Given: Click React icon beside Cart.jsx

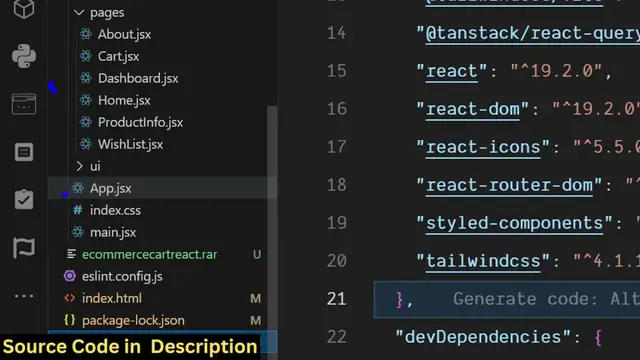Looking at the screenshot, I should 86,56.
